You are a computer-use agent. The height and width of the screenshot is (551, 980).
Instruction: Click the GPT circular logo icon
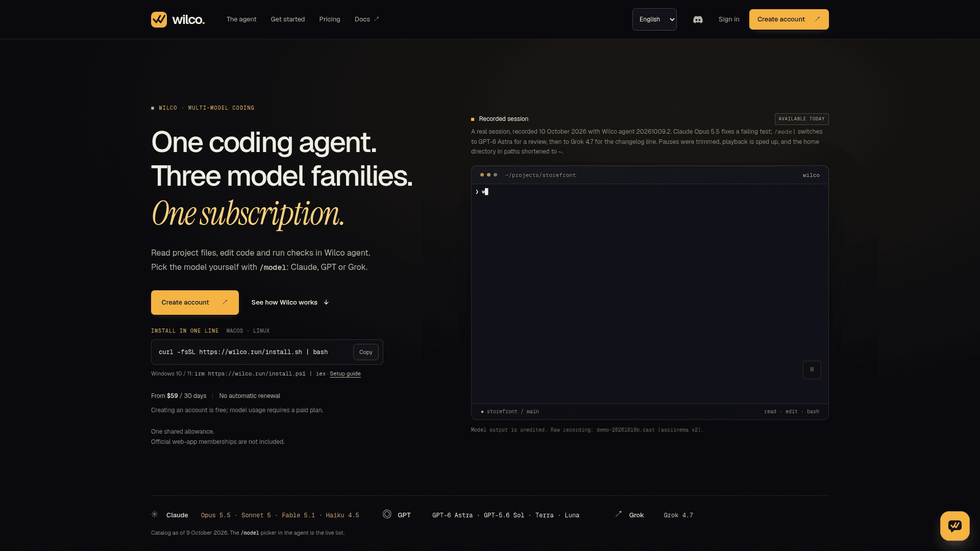click(387, 514)
